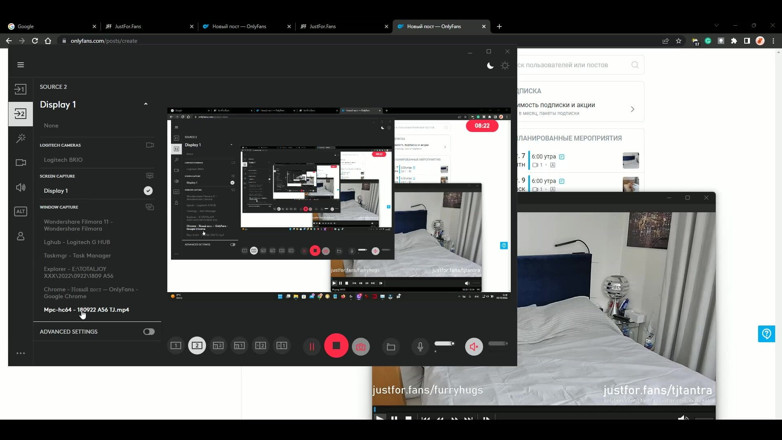Screen dimensions: 782x440
Task: Open the Chrome extensions puzzle icon
Action: click(734, 41)
